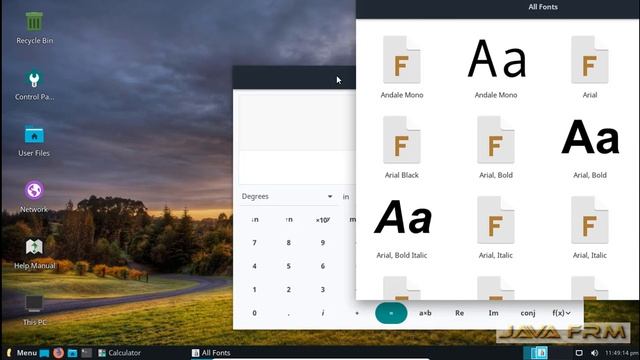Screen dimensions: 640x360
Task: Click digit 7 in Calculator
Action: (x=254, y=243)
